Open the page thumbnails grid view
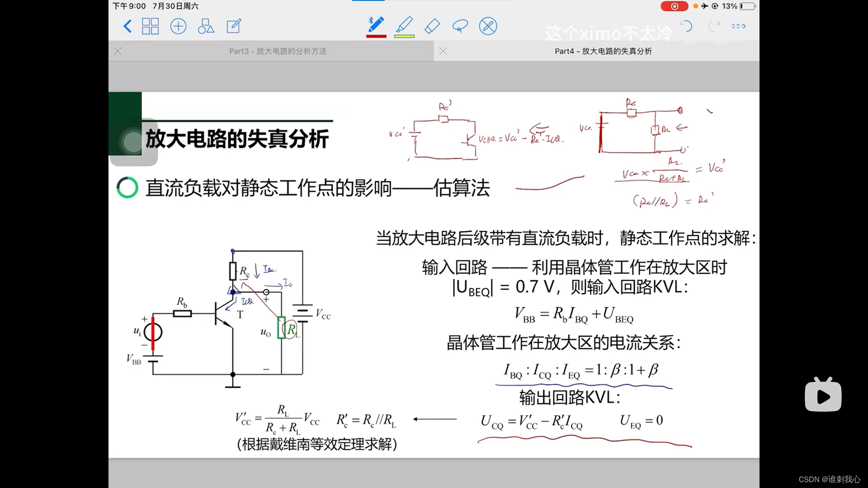 tap(150, 26)
